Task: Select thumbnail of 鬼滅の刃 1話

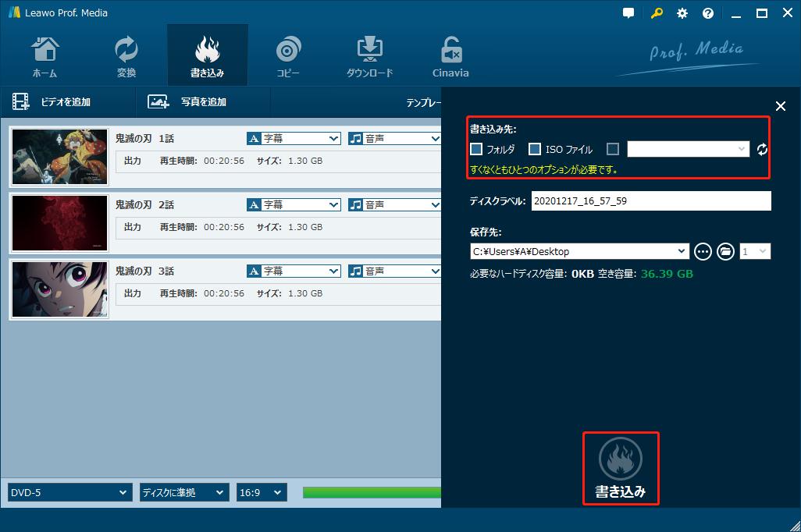Action: point(60,156)
